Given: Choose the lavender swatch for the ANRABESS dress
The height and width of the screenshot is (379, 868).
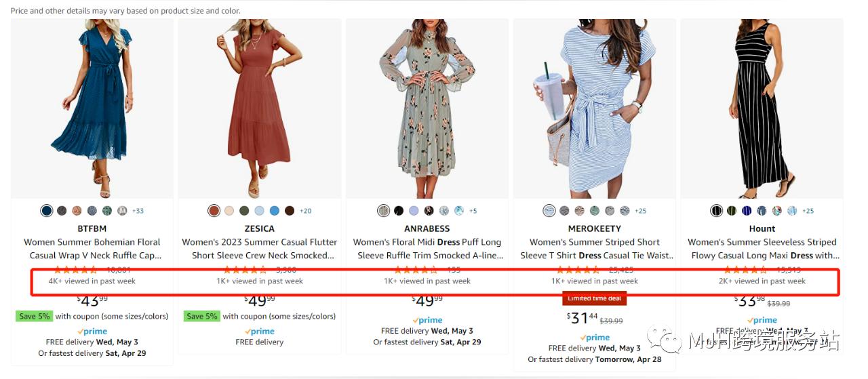Looking at the screenshot, I should (x=414, y=211).
